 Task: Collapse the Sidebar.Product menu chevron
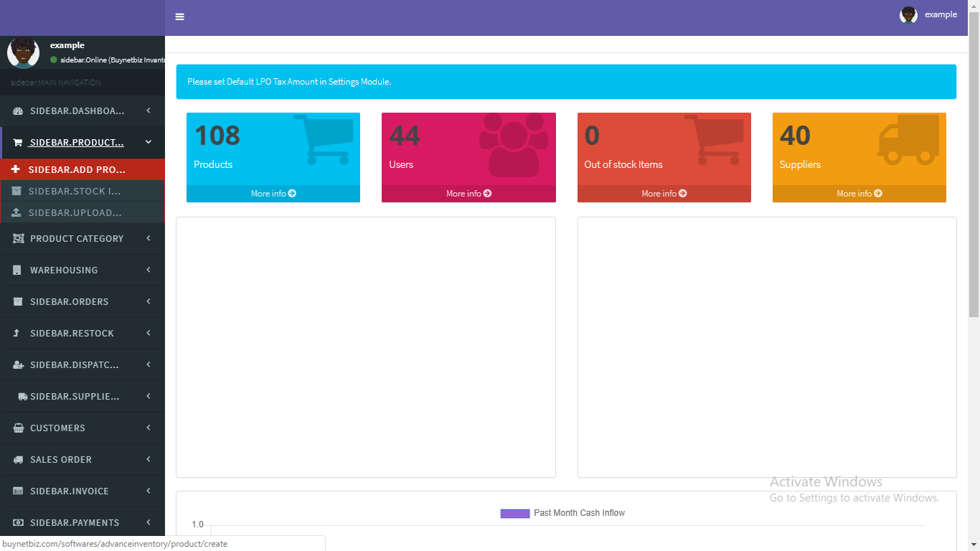click(149, 142)
